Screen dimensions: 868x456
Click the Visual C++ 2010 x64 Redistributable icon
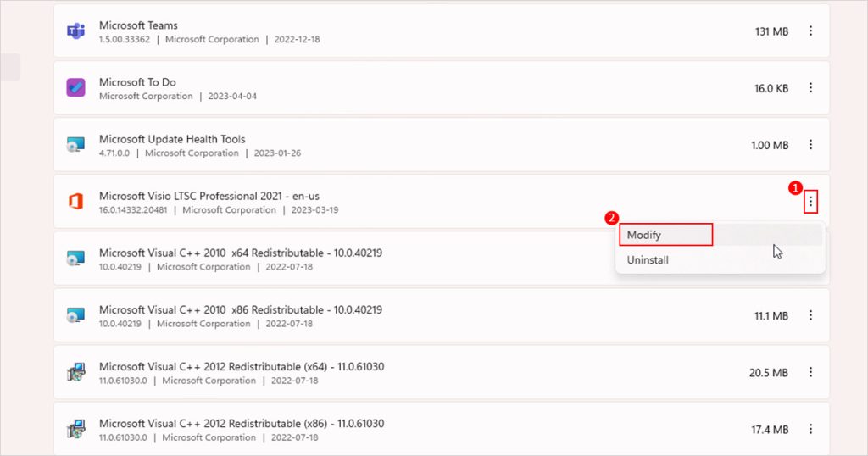pos(75,259)
